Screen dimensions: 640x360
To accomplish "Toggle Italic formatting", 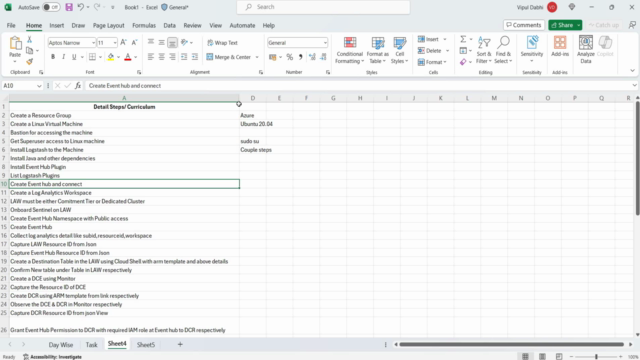I will click(63, 57).
